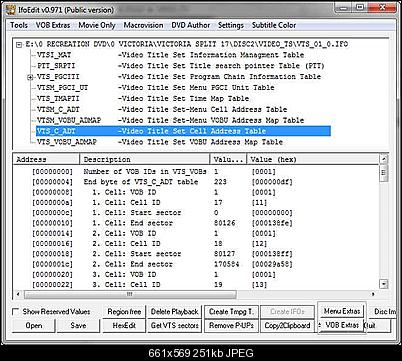Select row Number of VOB IDs in VTS_VOBs
Screen dimensions: 402x361
(196, 172)
